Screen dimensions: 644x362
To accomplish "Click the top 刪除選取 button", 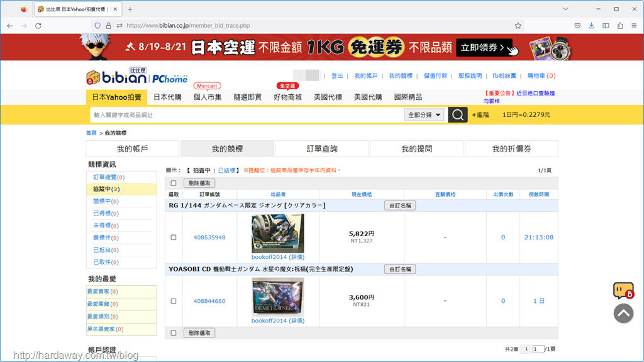I will [x=199, y=183].
